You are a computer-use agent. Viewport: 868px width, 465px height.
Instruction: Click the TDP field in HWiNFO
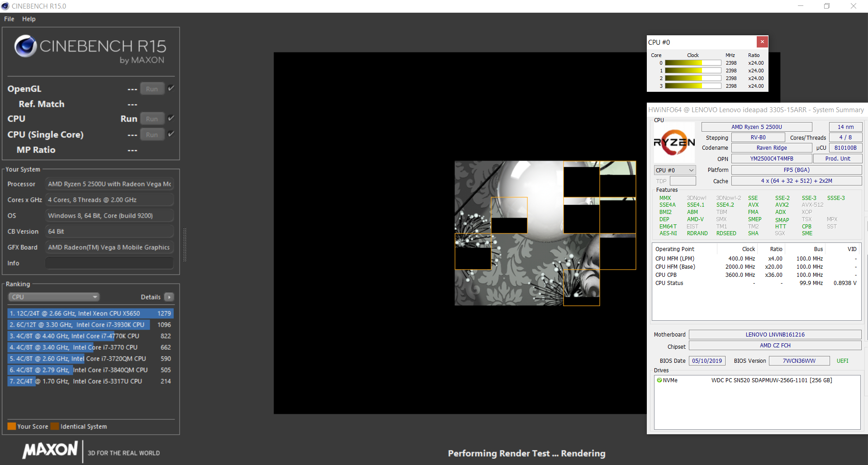(x=683, y=181)
